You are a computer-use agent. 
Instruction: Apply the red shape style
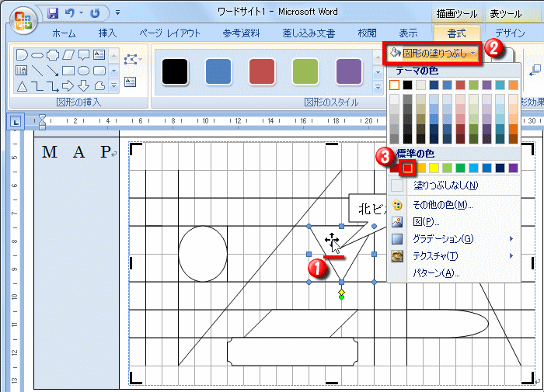point(262,71)
